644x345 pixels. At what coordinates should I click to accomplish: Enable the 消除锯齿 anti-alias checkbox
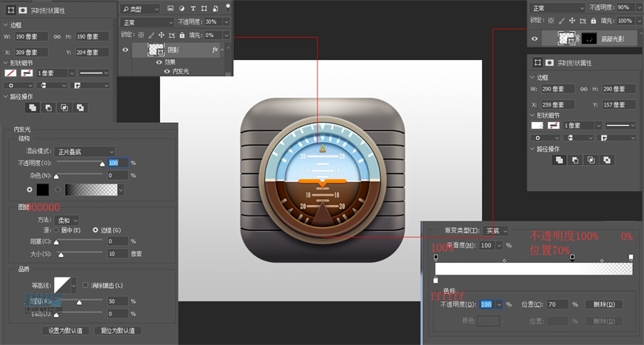click(x=86, y=284)
